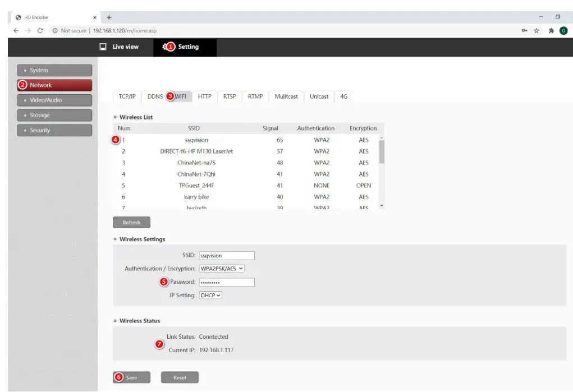Screen dimensions: 573x392
Task: Switch to the RTSP tab
Action: [x=230, y=96]
